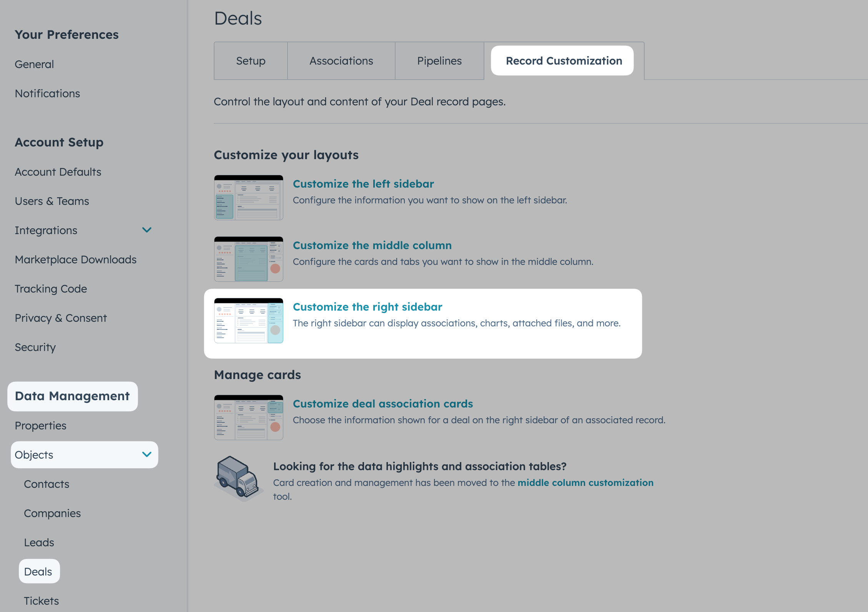Image resolution: width=868 pixels, height=612 pixels.
Task: Open the Record Customization tab
Action: [564, 61]
